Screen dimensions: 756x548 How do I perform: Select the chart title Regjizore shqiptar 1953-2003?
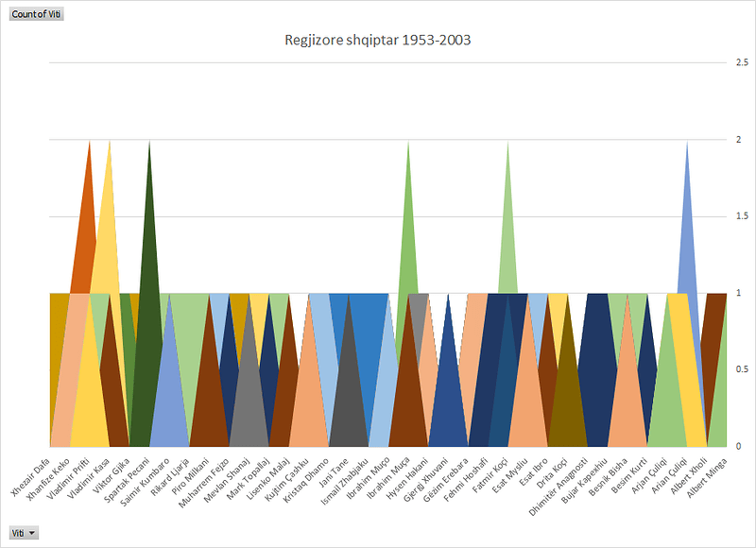click(377, 40)
